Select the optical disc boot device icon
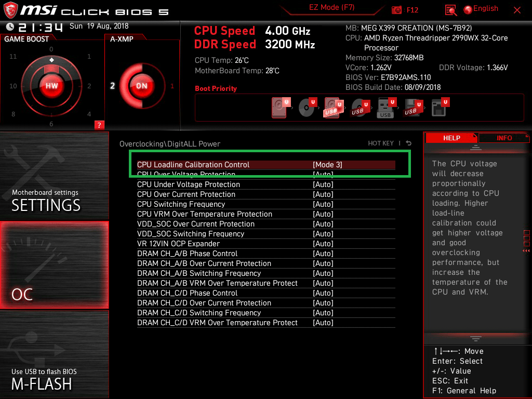 308,108
